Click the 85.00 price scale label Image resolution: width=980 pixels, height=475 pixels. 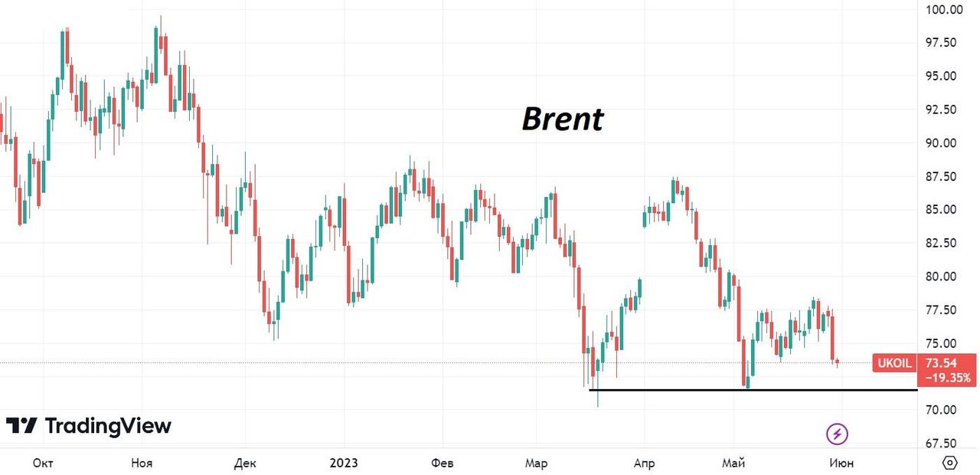tap(943, 210)
